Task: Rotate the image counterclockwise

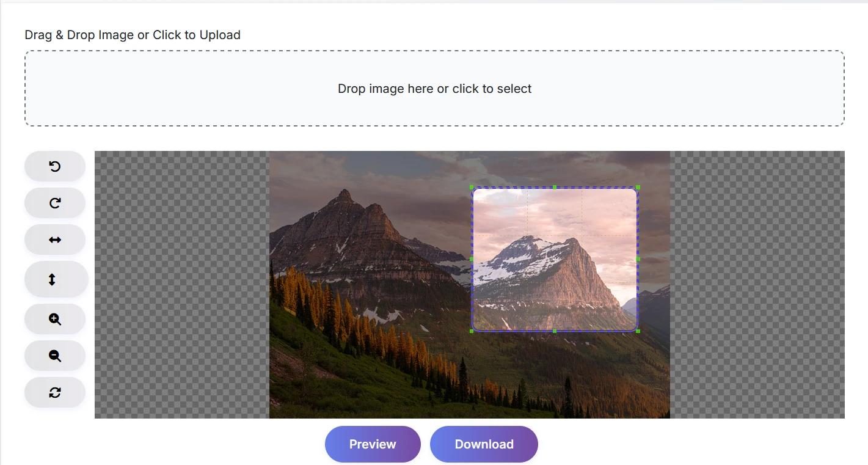Action: click(54, 166)
